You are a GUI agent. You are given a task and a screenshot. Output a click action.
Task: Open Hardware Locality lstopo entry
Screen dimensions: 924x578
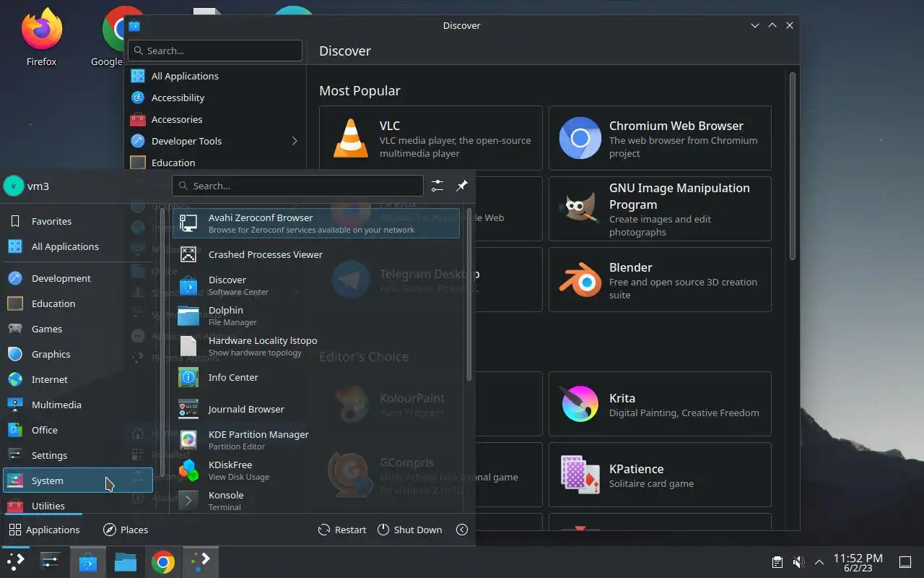tap(316, 346)
